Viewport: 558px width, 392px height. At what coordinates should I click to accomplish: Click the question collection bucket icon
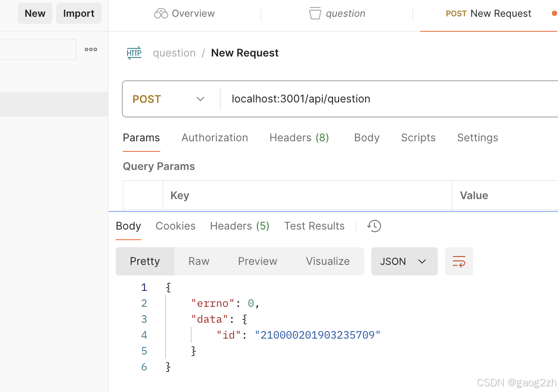pyautogui.click(x=315, y=13)
